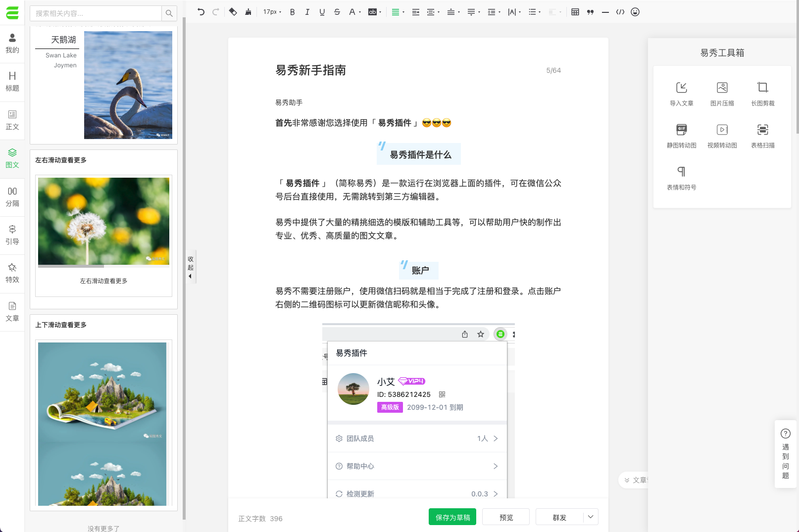Open the bullet list dropdown
The height and width of the screenshot is (532, 799).
coord(535,12)
